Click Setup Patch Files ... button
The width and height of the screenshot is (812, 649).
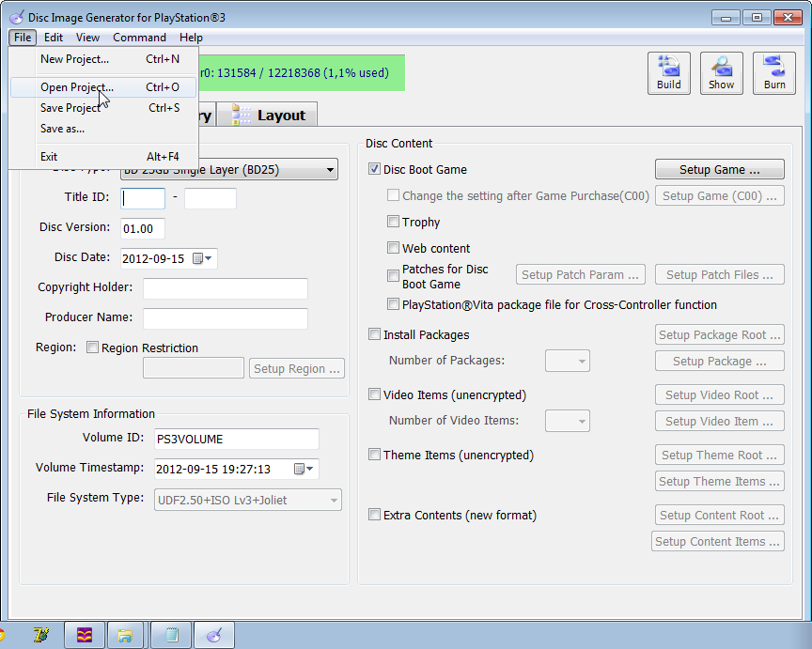[x=719, y=274]
